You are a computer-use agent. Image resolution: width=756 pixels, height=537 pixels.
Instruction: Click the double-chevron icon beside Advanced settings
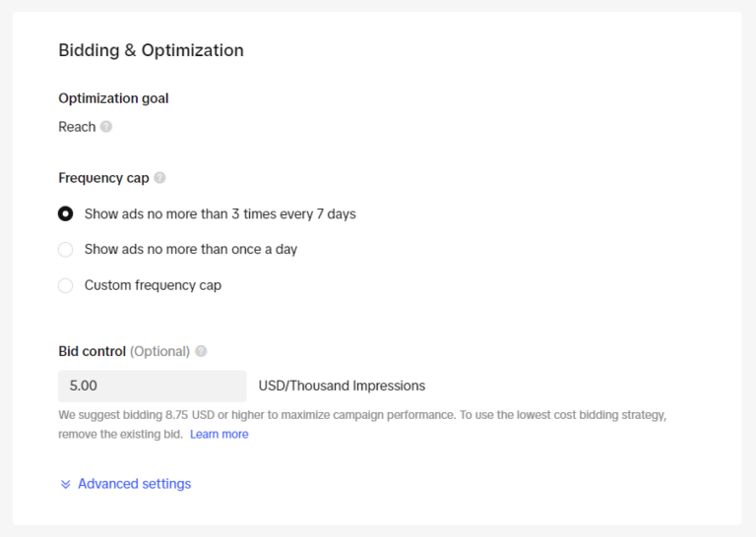click(65, 484)
